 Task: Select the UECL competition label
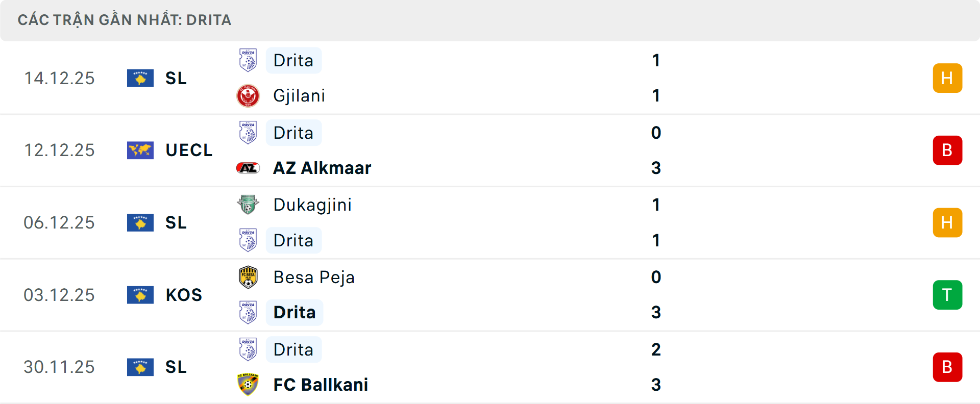pyautogui.click(x=189, y=150)
